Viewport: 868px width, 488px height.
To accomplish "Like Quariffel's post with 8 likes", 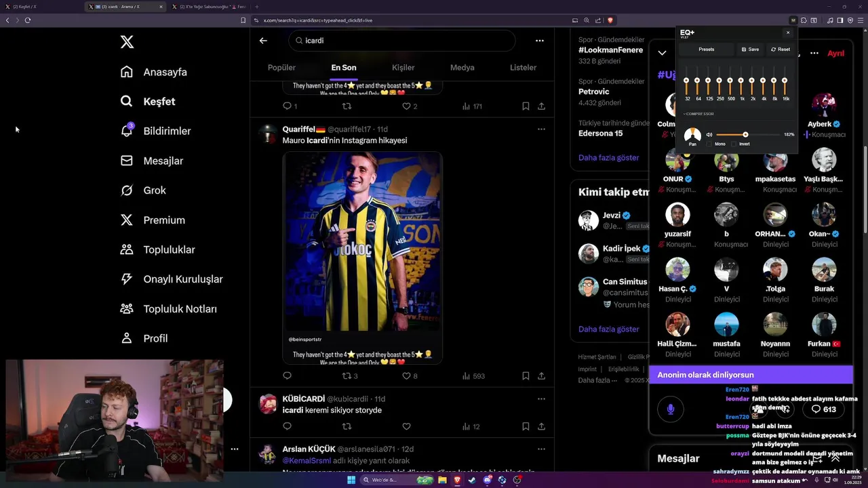I will [410, 375].
